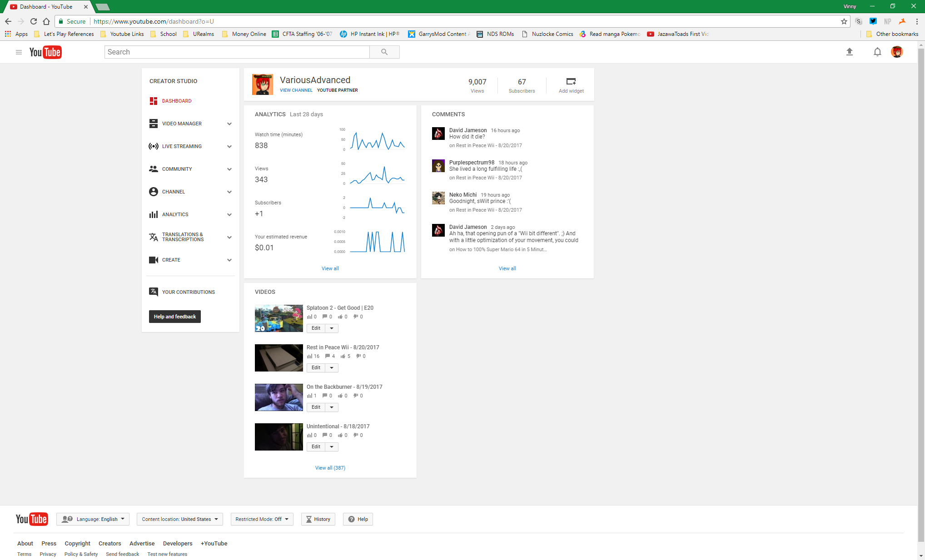Open the Language: English dropdown

tap(93, 519)
